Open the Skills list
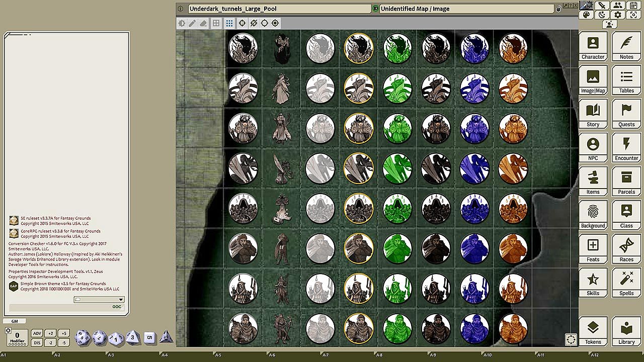The image size is (644, 362). (x=593, y=282)
